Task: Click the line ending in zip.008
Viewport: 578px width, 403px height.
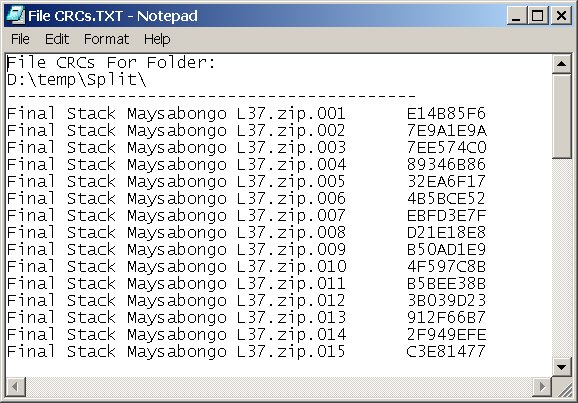Action: pos(176,233)
